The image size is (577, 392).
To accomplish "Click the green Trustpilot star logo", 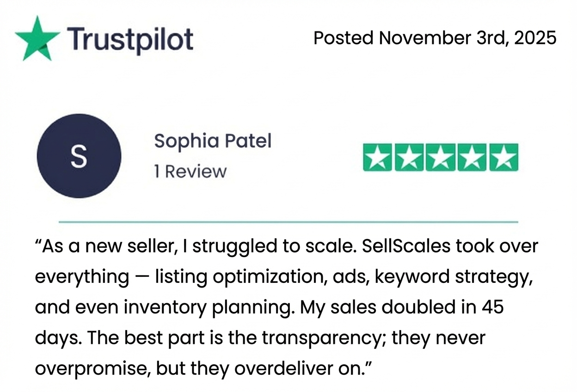I will [37, 39].
